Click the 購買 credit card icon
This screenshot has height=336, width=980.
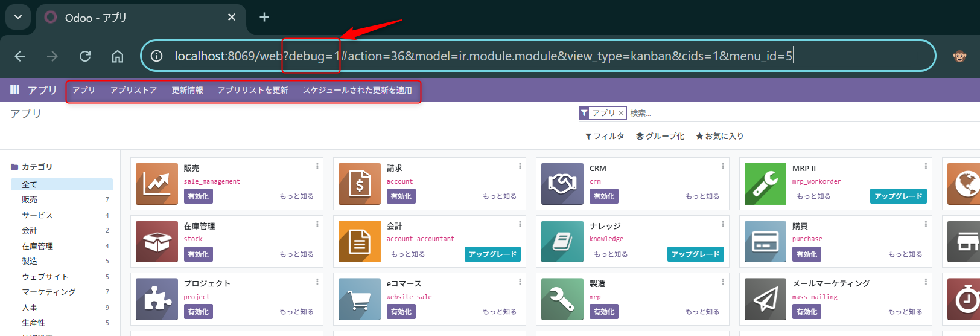pyautogui.click(x=765, y=241)
